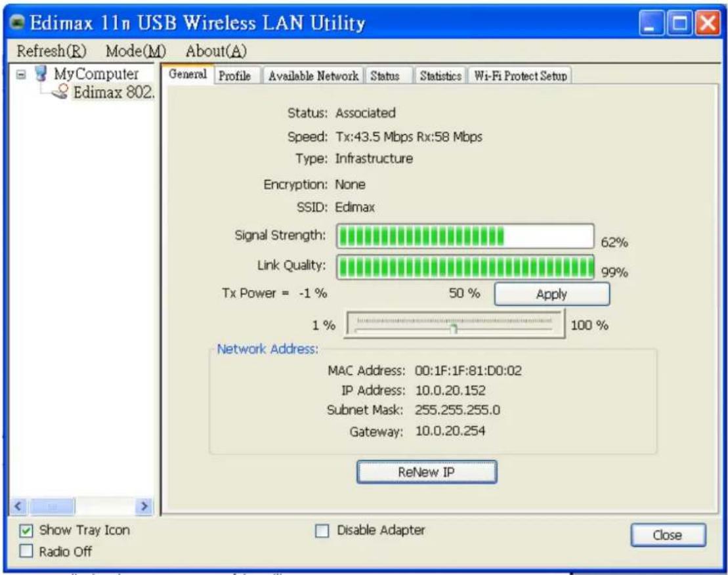Screen dimensions: 728x575
Task: Click the subnet mask 255.255.255.0
Action: (x=458, y=410)
